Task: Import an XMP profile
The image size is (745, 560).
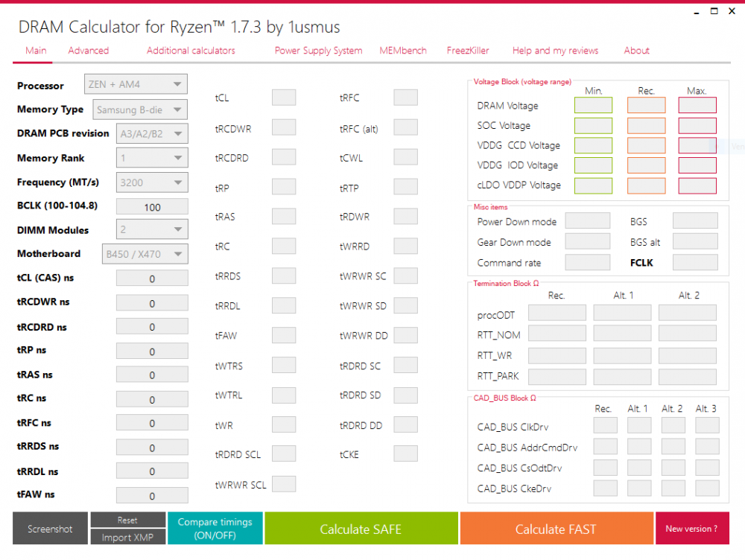Action: 127,536
